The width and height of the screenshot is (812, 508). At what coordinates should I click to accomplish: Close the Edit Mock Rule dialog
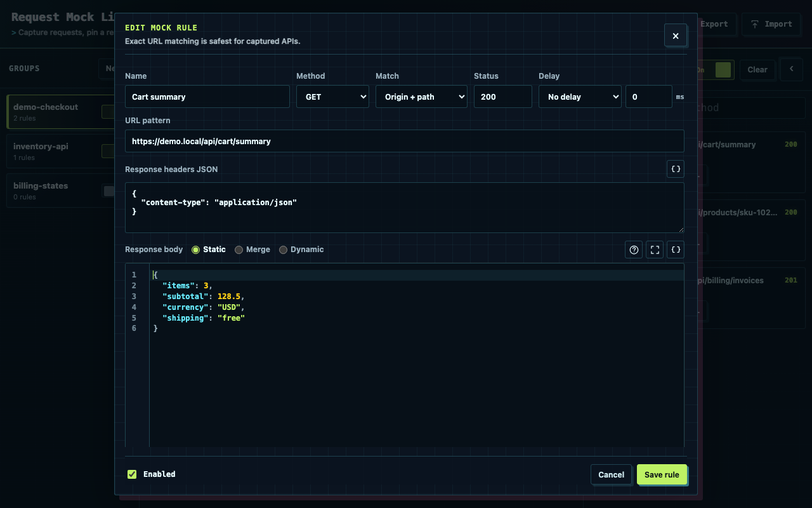[x=675, y=36]
